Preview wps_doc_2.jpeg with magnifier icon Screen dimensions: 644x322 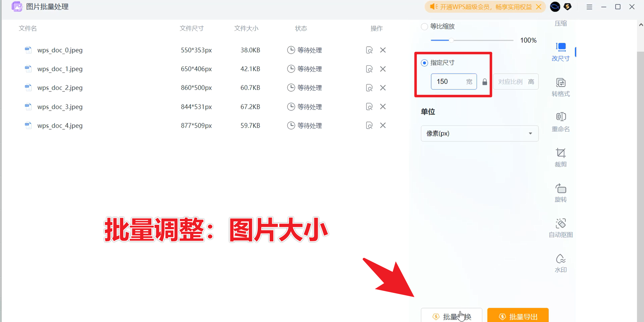point(369,88)
